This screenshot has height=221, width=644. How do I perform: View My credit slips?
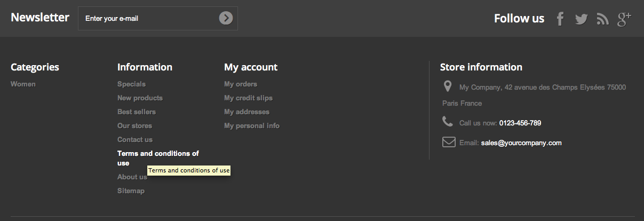click(x=248, y=98)
